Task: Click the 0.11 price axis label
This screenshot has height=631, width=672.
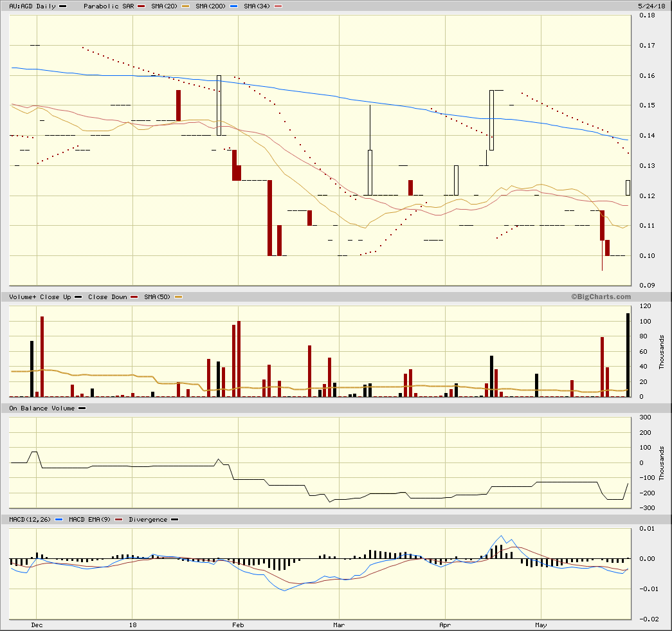Action: point(647,226)
